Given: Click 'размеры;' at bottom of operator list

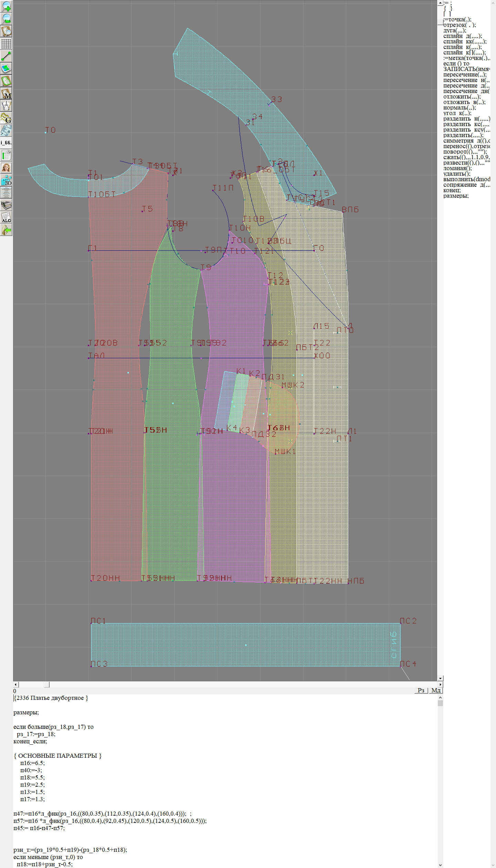Looking at the screenshot, I should pos(456,196).
